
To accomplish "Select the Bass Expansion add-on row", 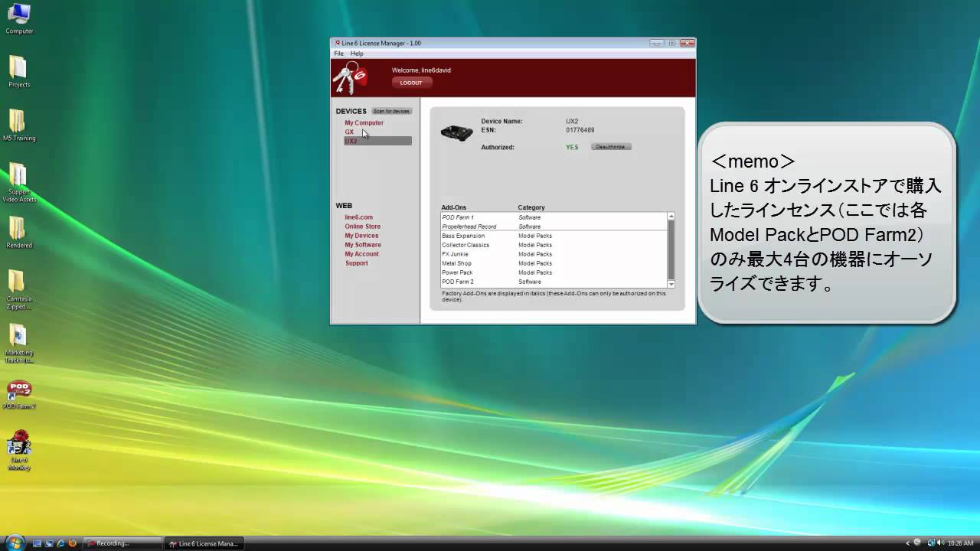I will [554, 236].
